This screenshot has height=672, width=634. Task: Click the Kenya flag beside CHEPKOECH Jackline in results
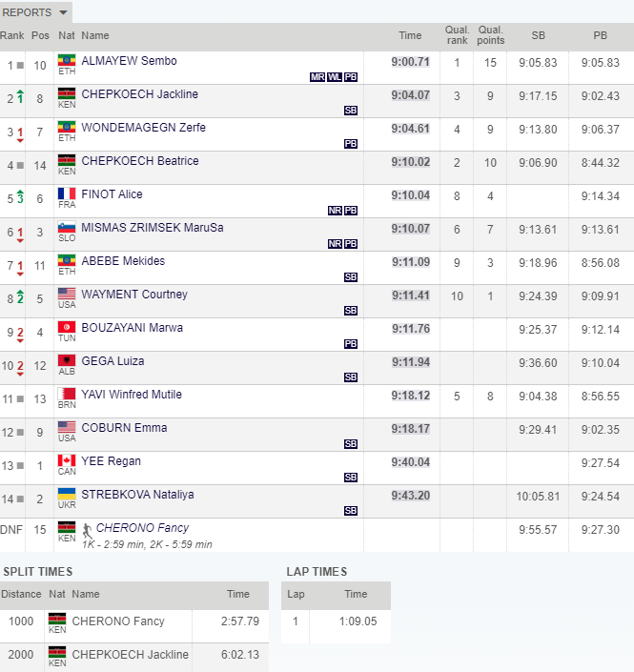[x=67, y=93]
